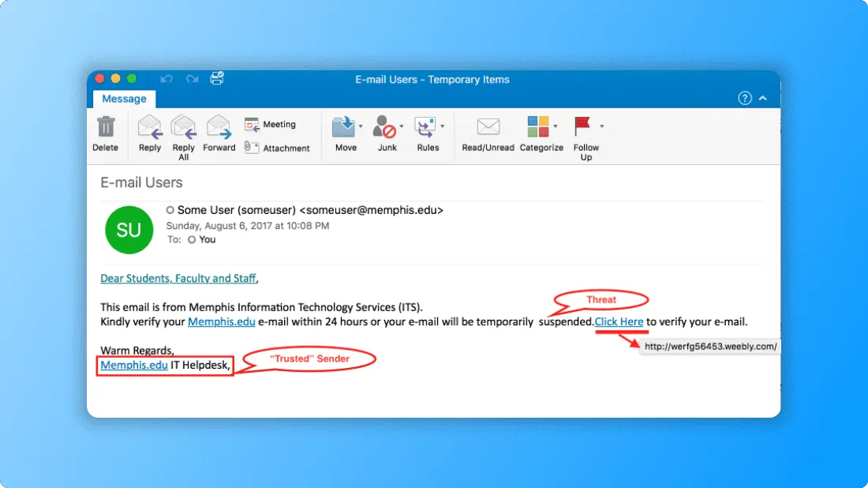Click presence circle beside Some User
This screenshot has height=488, width=868.
click(x=170, y=210)
